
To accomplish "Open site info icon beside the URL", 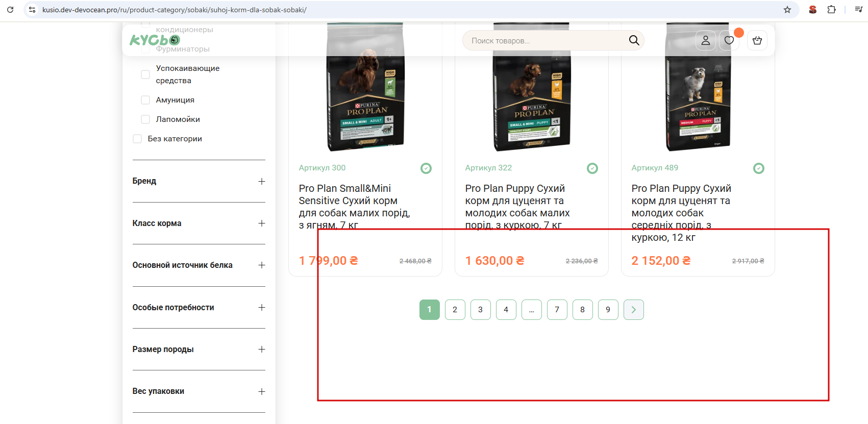I will pos(32,10).
